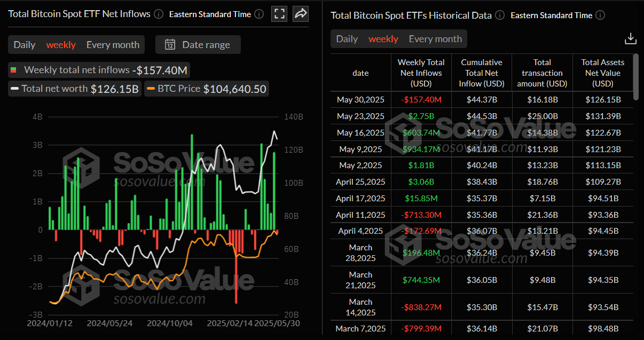Click the calendar icon inside Date range button
Screen dimensions: 644x340
(x=170, y=45)
